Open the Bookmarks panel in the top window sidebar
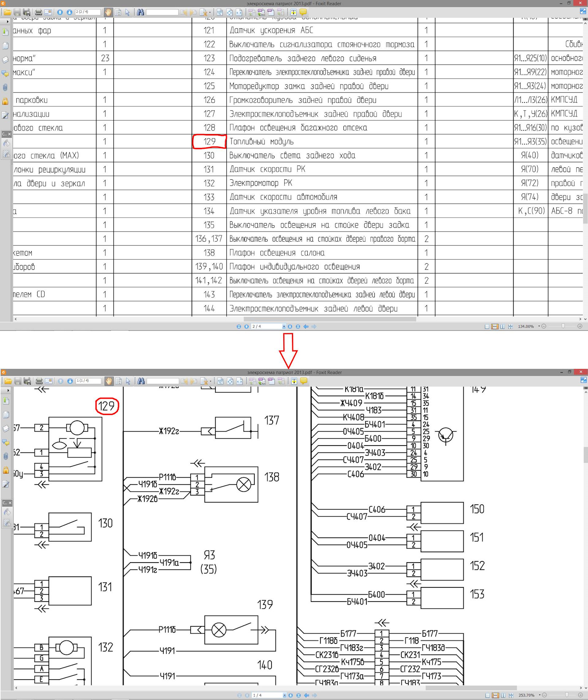The image size is (588, 700). (x=5, y=32)
